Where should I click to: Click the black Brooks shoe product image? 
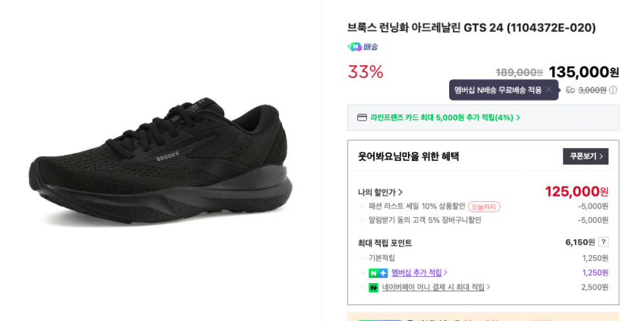pos(158,160)
